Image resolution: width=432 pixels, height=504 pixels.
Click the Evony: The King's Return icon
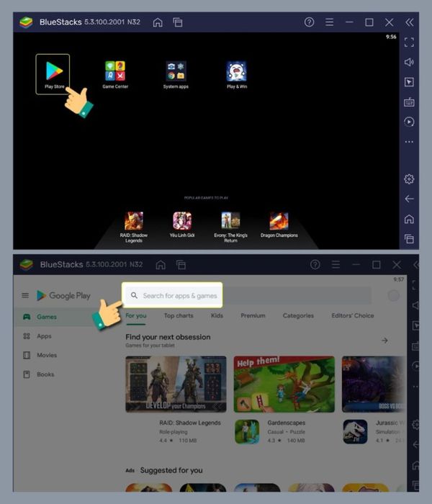[x=230, y=220]
